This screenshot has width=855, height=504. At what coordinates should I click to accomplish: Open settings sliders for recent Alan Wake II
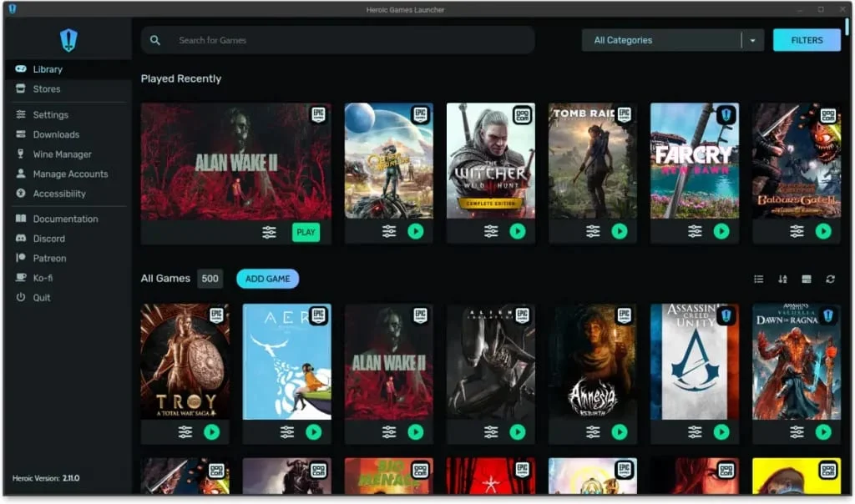tap(269, 232)
